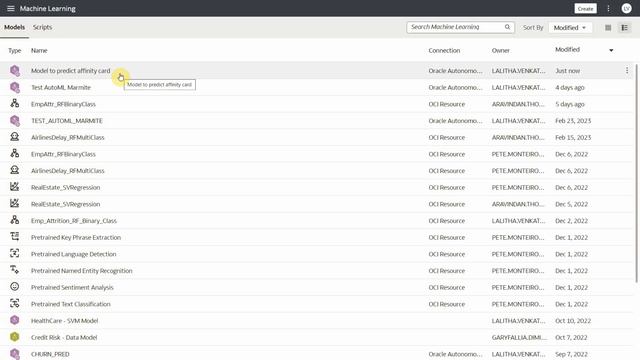Sort by the Name column header
The image size is (640, 360).
(x=39, y=50)
